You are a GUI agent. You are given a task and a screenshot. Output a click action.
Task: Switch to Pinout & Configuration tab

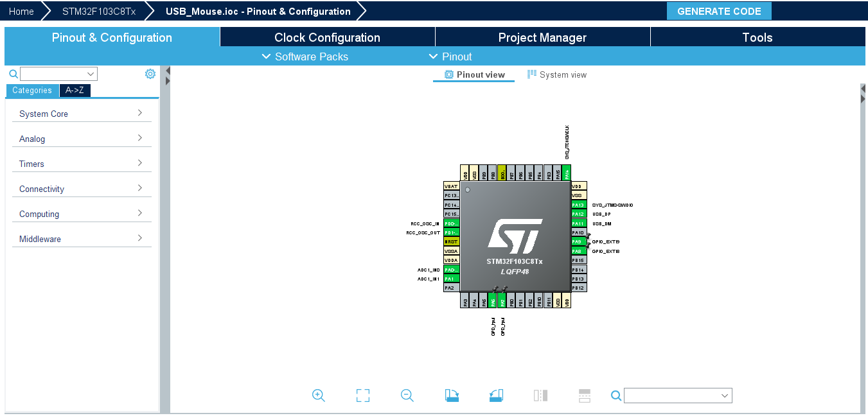pos(112,37)
